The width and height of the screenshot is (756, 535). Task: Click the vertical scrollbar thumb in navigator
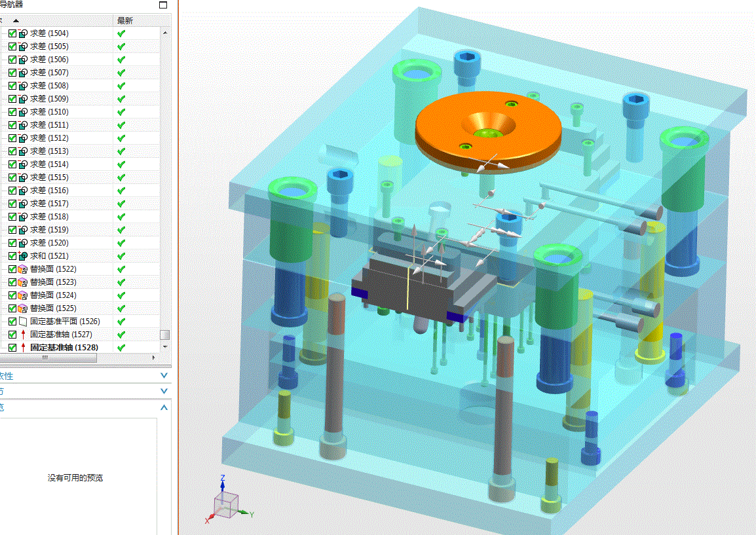[165, 335]
